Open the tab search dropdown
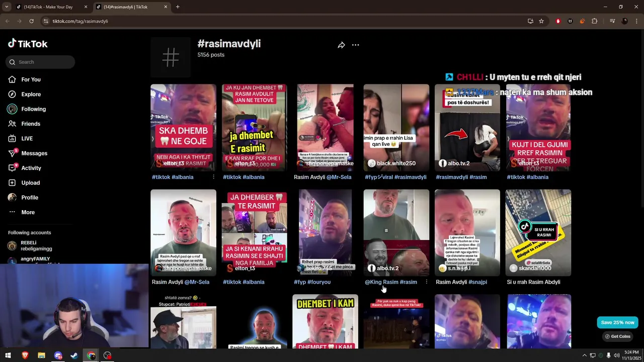This screenshot has width=644, height=362. (x=7, y=7)
